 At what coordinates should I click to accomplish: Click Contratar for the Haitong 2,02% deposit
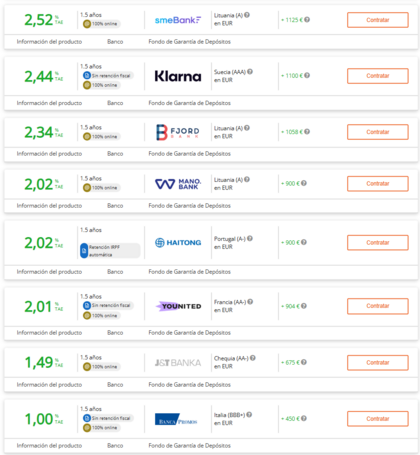(x=378, y=243)
